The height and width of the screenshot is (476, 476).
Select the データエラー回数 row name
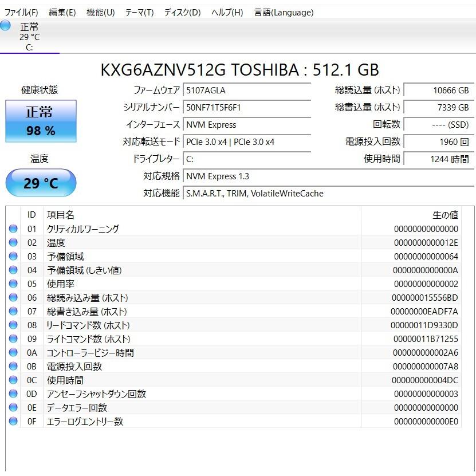click(x=77, y=408)
